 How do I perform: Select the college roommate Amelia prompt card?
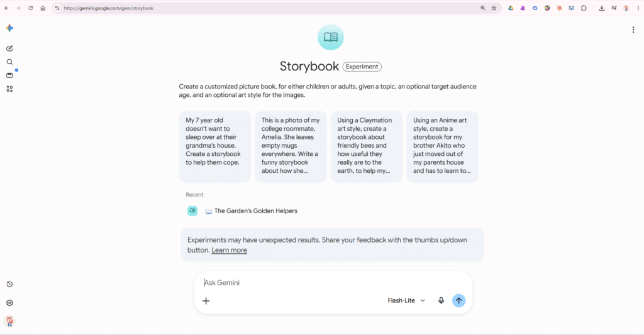pos(291,146)
